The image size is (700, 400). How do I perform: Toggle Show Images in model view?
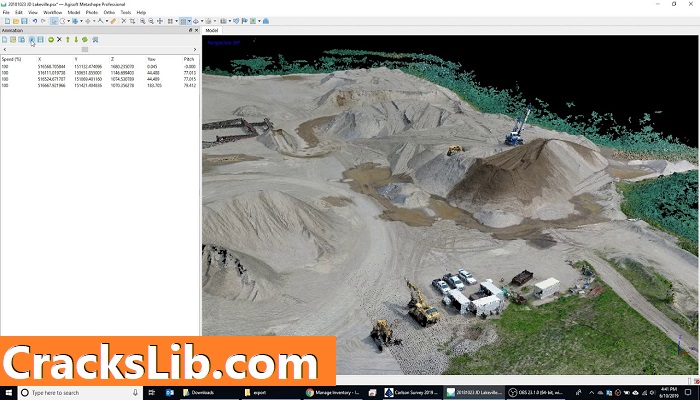253,21
